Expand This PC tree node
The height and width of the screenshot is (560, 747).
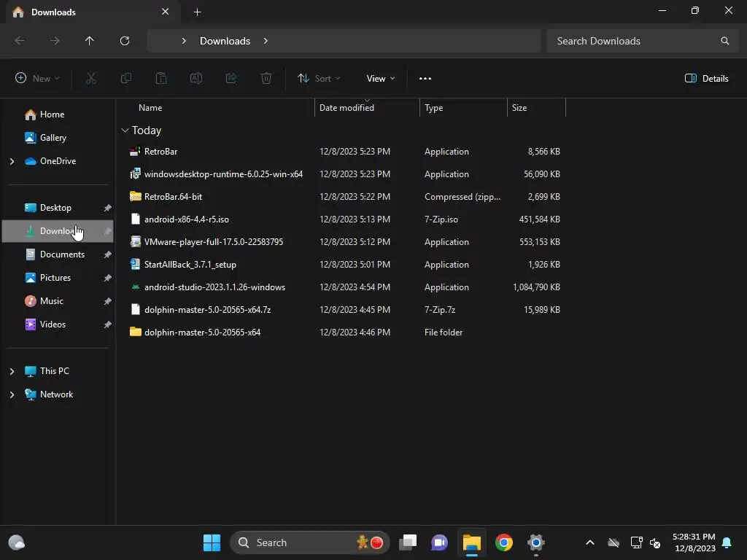[x=12, y=371]
